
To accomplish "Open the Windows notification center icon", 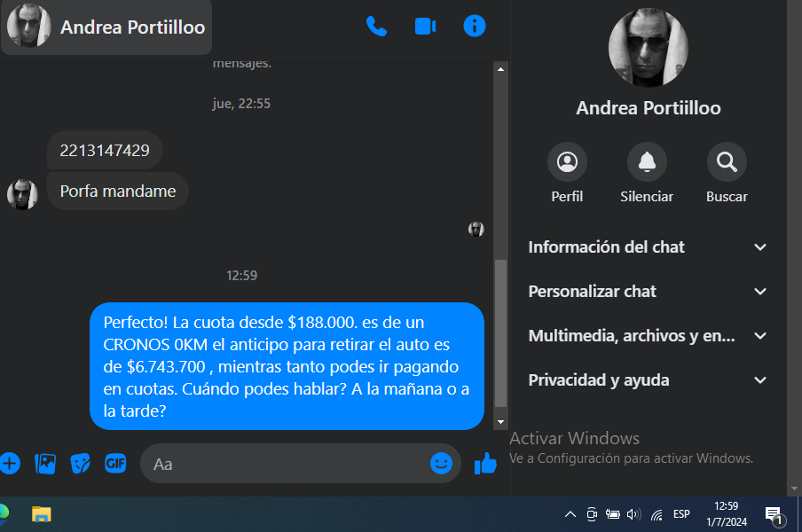I will [x=774, y=515].
